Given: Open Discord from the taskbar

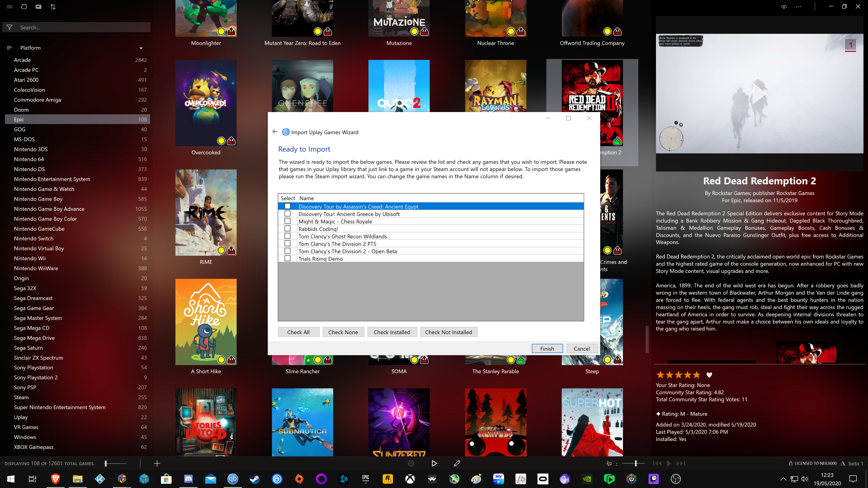Looking at the screenshot, I should (188, 479).
